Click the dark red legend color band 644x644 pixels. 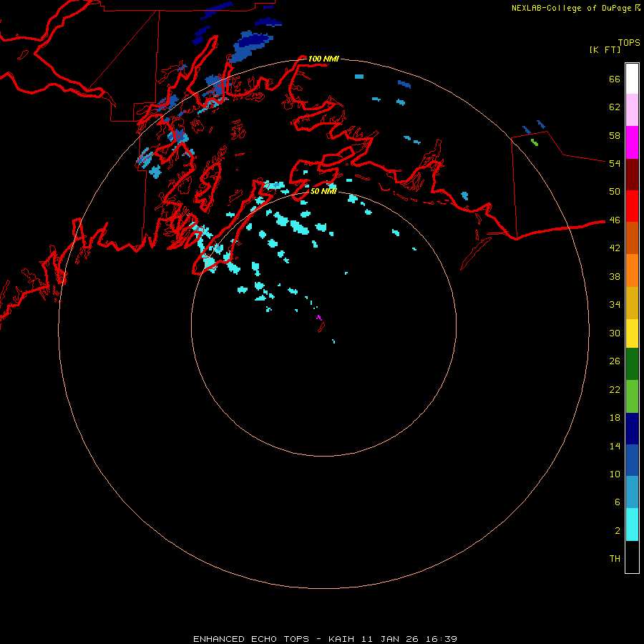click(x=632, y=175)
